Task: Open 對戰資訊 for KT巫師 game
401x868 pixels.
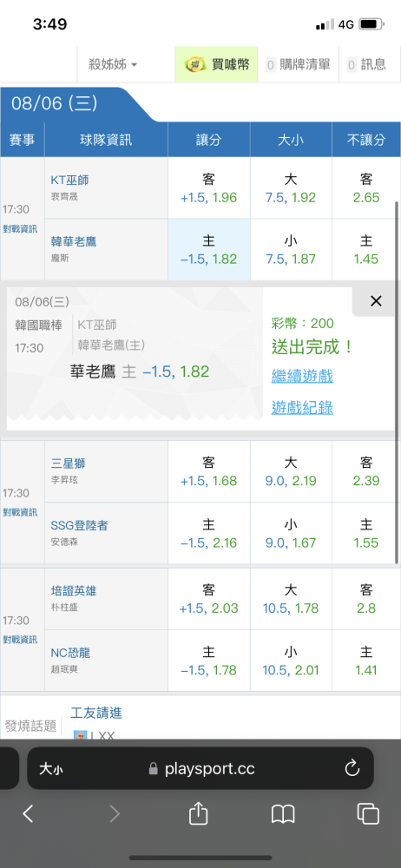Action: click(x=20, y=229)
